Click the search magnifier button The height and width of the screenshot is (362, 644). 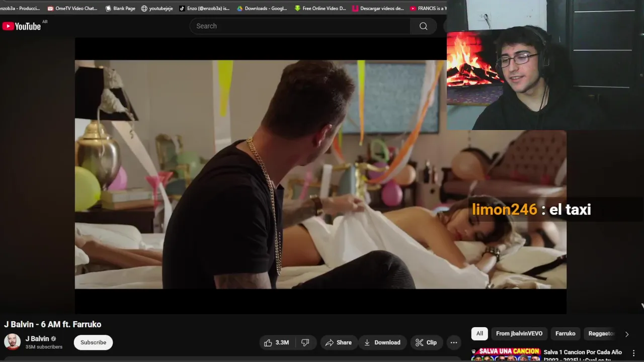(423, 26)
